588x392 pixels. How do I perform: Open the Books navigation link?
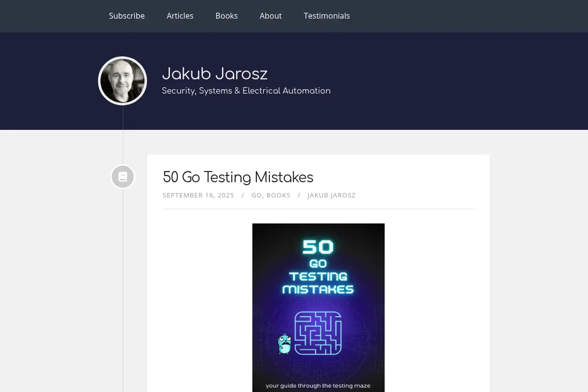click(226, 16)
